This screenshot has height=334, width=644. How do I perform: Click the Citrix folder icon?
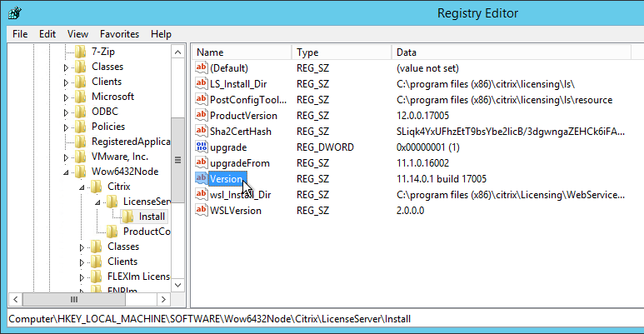click(x=97, y=187)
